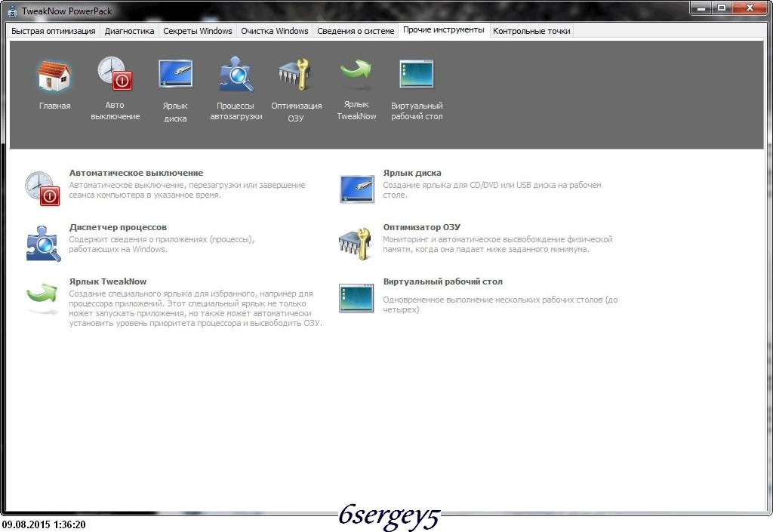The width and height of the screenshot is (773, 532).
Task: Click the Главная label under house icon
Action: (54, 106)
